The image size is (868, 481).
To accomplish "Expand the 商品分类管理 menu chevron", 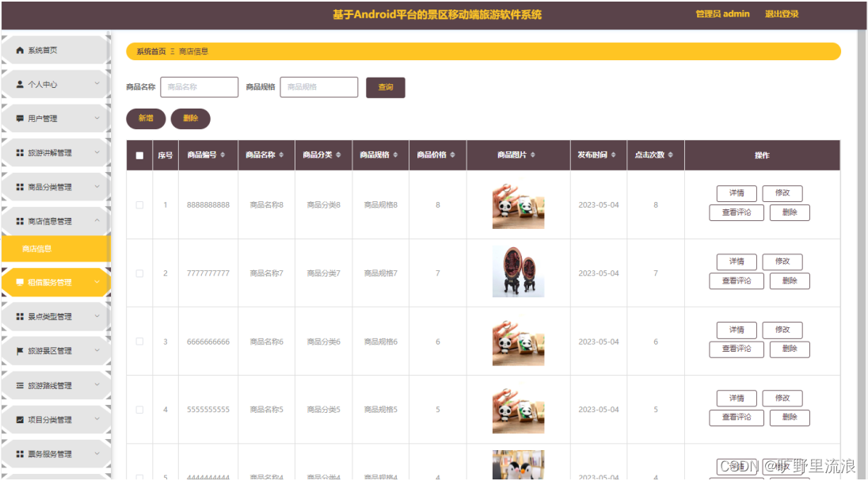I will (97, 187).
